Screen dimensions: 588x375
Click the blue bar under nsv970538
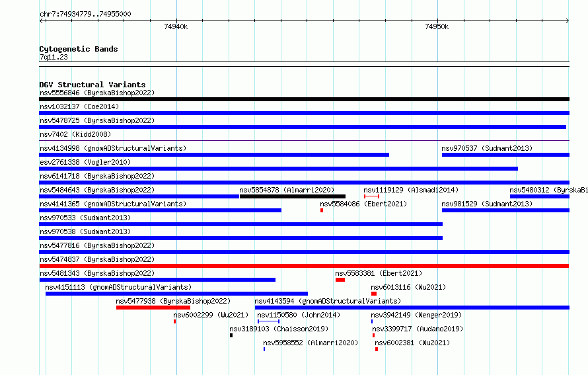click(240, 238)
